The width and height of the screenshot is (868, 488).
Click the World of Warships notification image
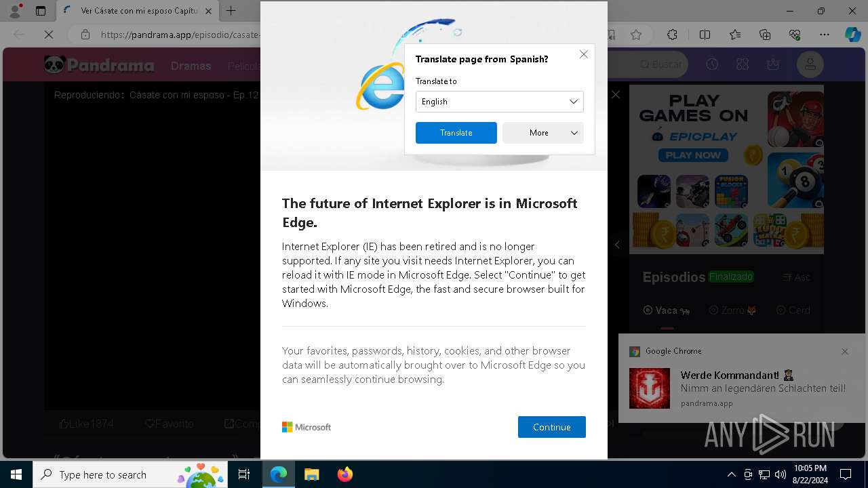point(650,388)
